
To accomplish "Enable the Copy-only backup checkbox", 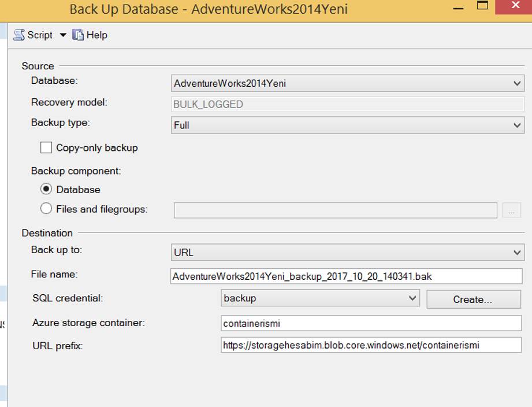I will [x=46, y=147].
